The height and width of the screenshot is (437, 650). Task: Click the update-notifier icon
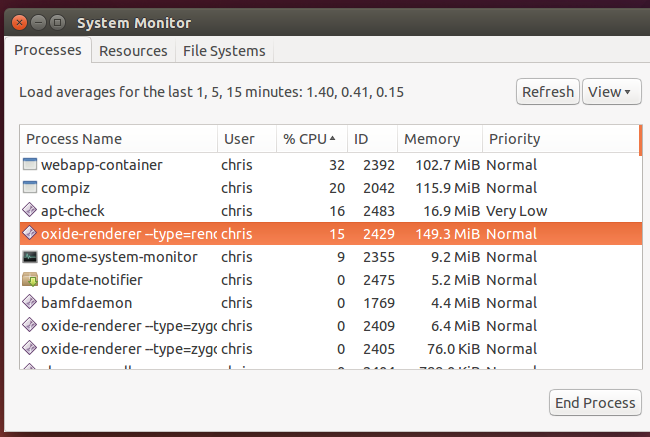[30, 280]
